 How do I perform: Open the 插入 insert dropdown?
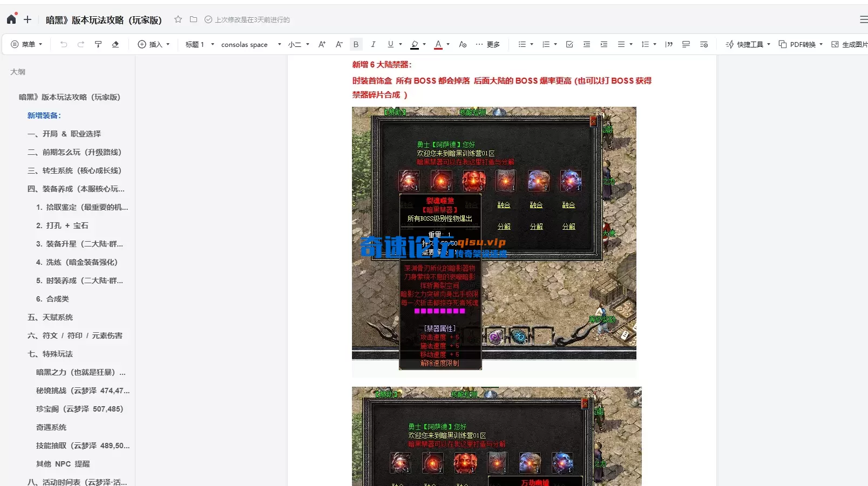tap(154, 44)
